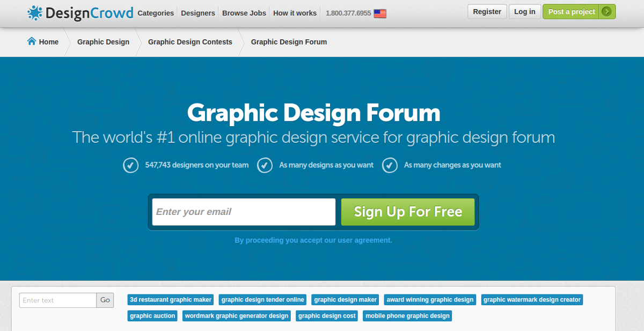Click the Log in button
Screen dimensions: 644x331
tap(524, 11)
